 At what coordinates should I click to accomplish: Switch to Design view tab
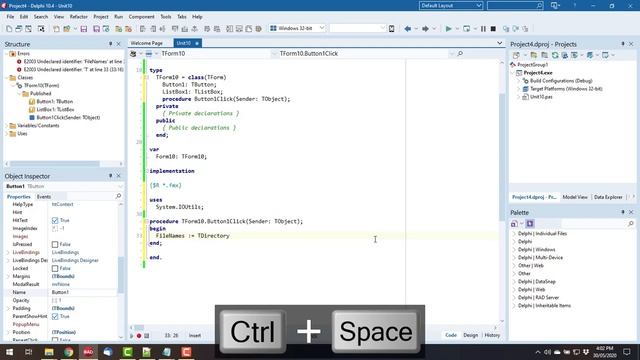pos(470,335)
